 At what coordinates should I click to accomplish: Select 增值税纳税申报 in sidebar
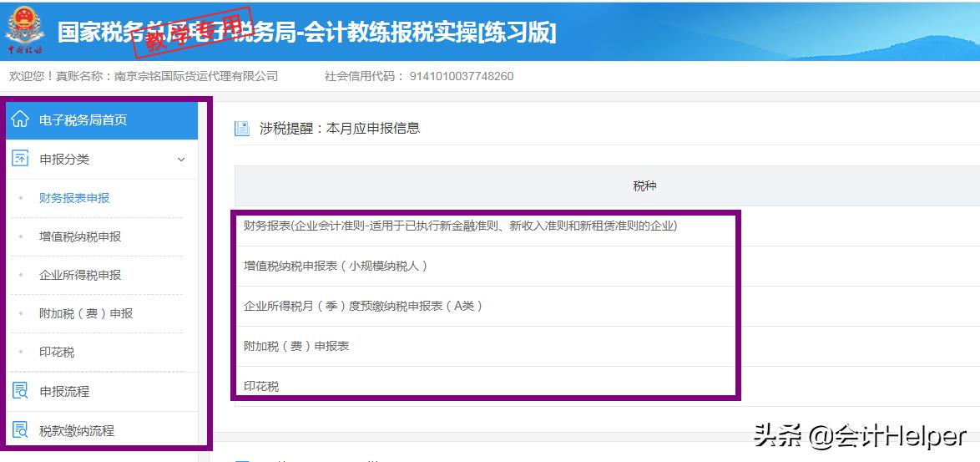tap(80, 237)
